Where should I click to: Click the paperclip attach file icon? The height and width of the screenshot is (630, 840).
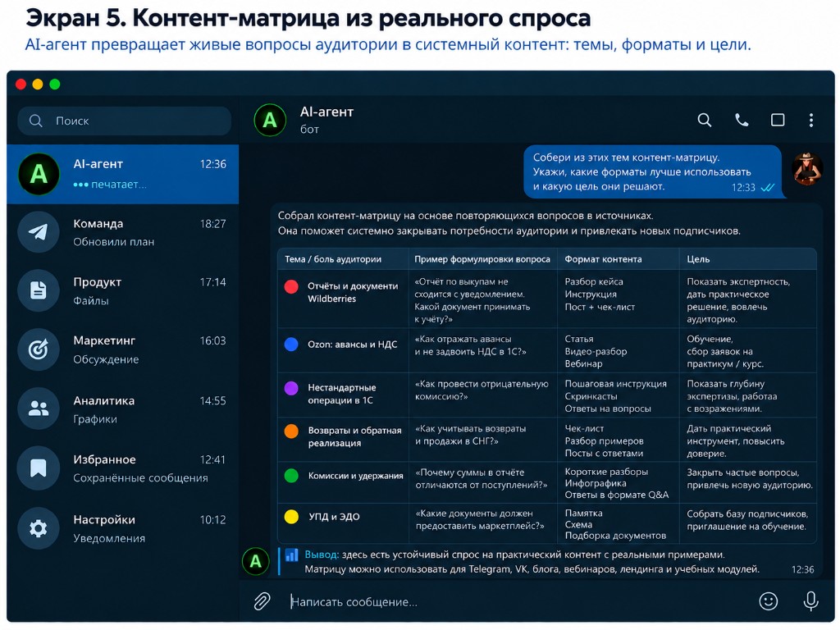(x=262, y=601)
